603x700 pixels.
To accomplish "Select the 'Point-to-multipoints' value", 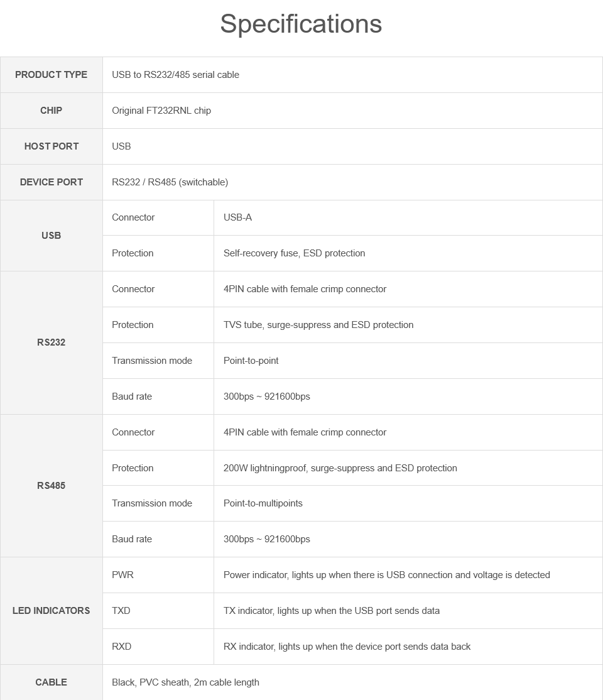I will click(x=263, y=503).
